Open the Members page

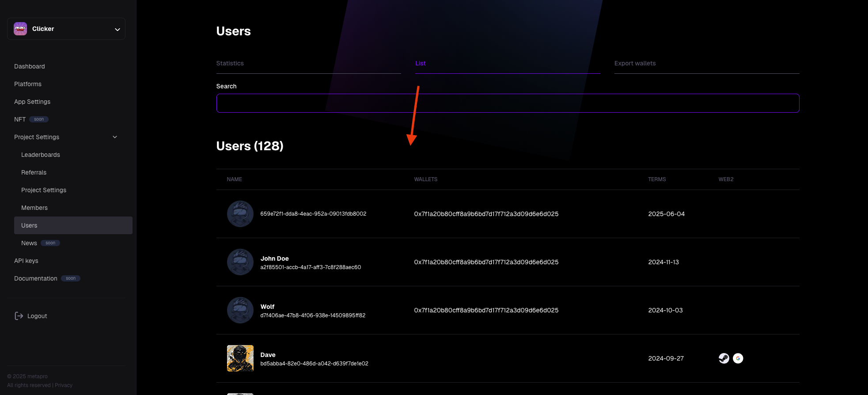click(x=34, y=208)
